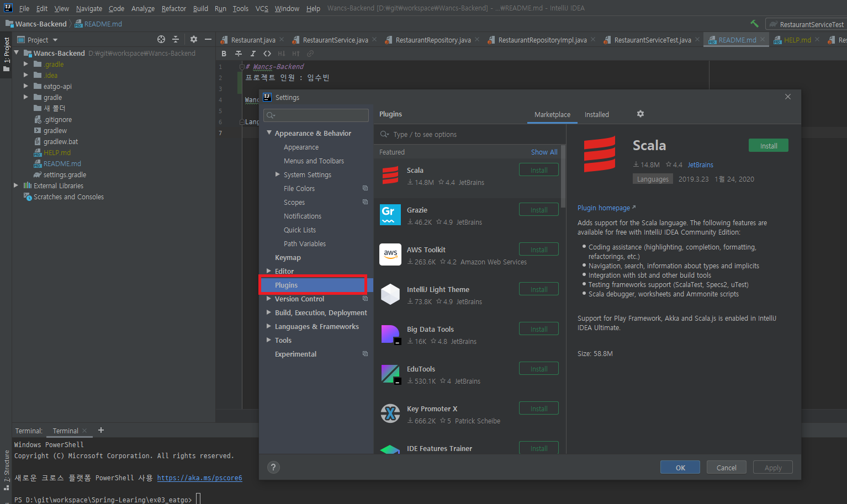Click Show All featured plugins link
The width and height of the screenshot is (847, 504).
click(x=544, y=152)
